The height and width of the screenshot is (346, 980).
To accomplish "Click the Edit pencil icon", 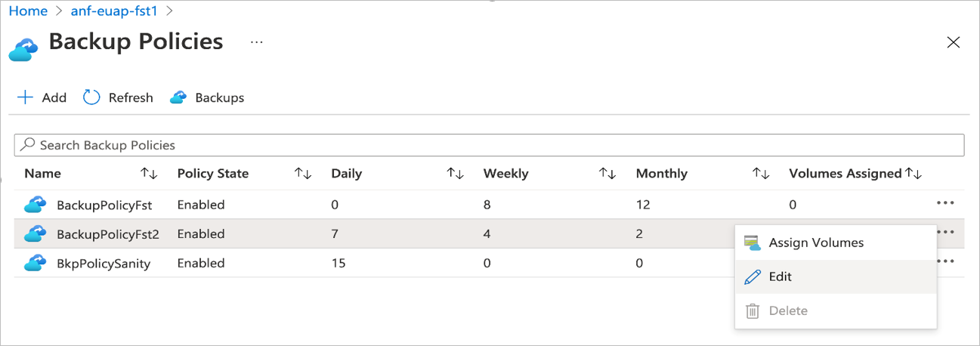I will [753, 276].
